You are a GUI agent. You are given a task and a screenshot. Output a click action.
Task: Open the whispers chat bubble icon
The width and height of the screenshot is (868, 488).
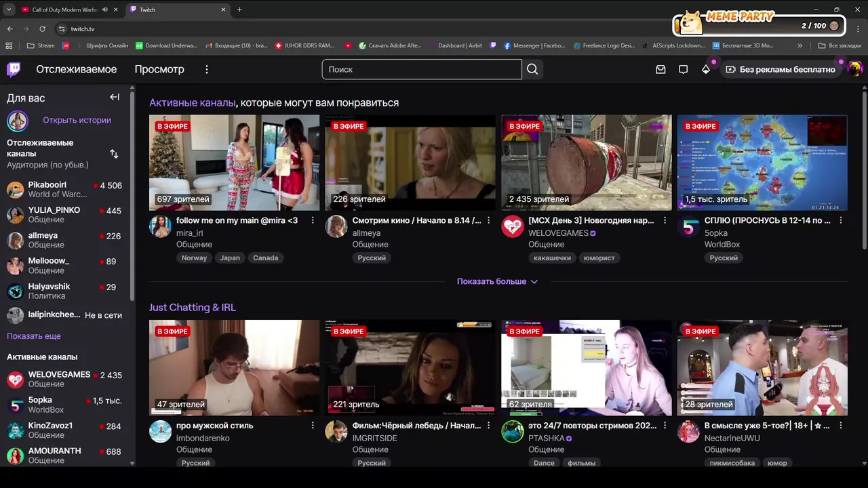tap(684, 69)
